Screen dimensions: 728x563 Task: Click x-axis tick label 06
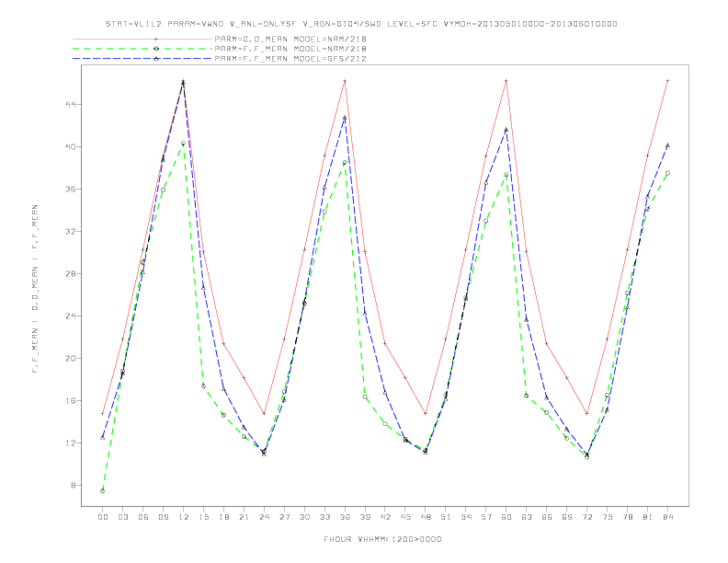[143, 517]
